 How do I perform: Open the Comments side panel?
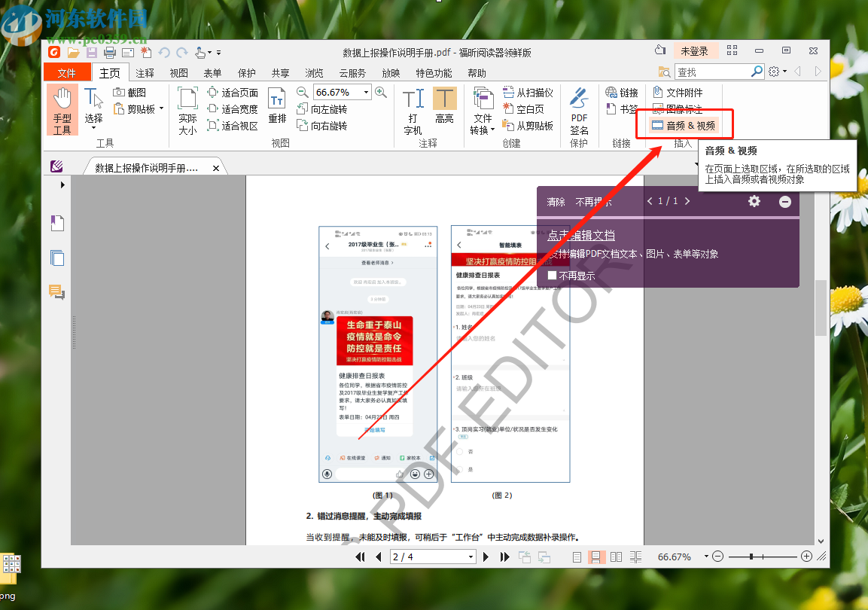(x=57, y=291)
